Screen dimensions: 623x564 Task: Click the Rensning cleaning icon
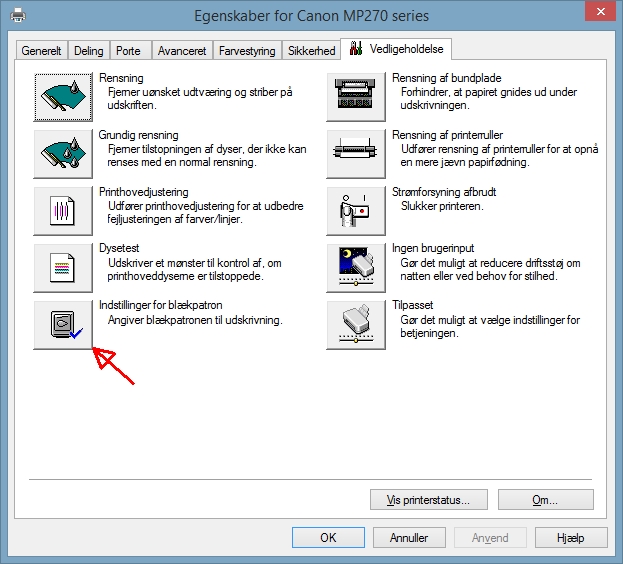[63, 96]
